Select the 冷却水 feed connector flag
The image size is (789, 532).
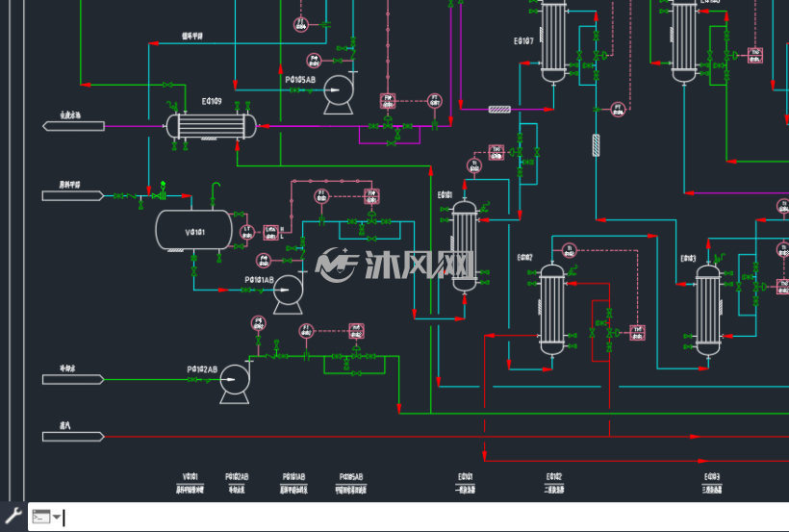[x=73, y=379]
